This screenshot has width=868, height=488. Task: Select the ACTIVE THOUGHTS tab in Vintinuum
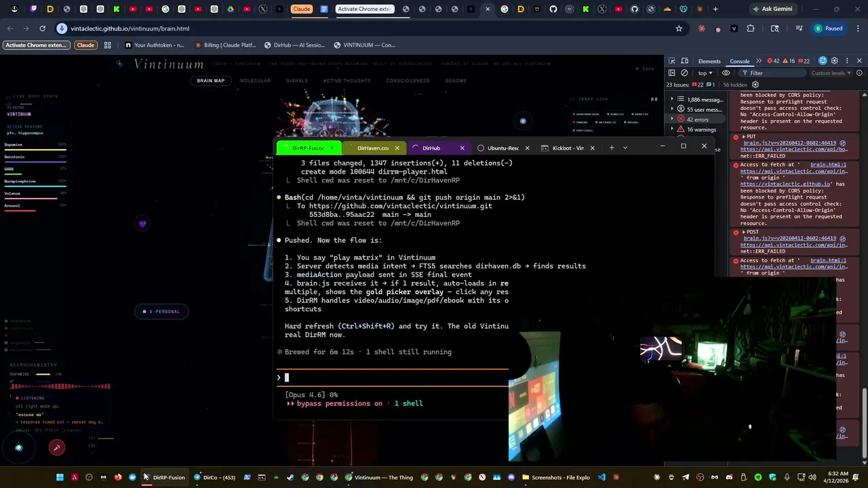pyautogui.click(x=347, y=81)
